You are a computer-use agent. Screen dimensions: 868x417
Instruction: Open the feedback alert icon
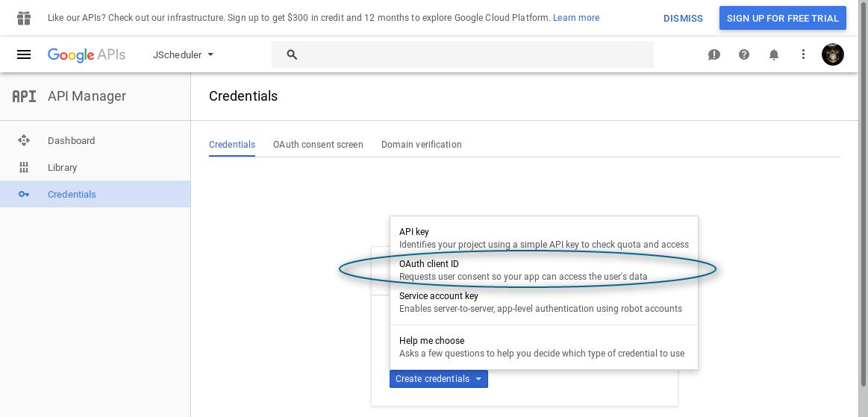coord(714,54)
